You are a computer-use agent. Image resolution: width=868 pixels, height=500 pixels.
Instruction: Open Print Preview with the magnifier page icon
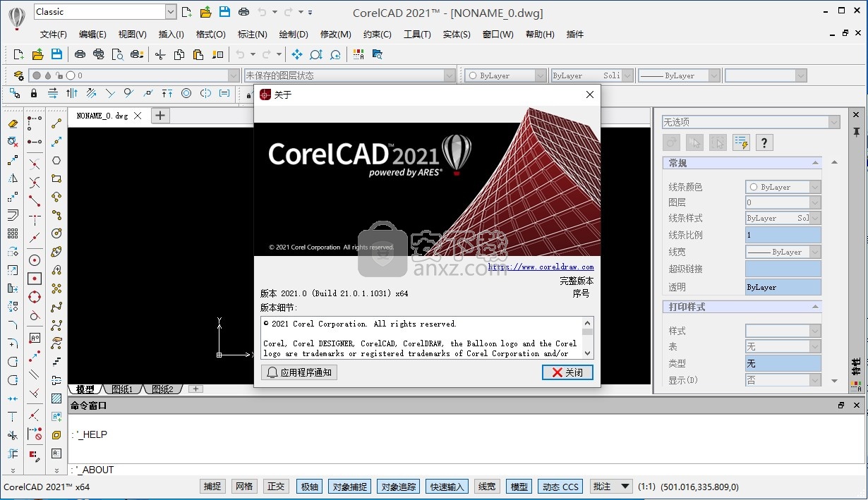click(x=118, y=54)
